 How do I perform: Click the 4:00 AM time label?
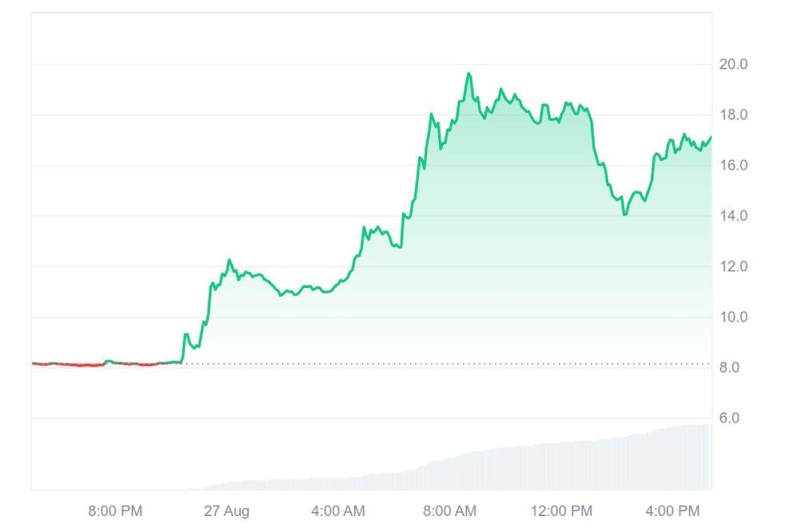coord(338,510)
